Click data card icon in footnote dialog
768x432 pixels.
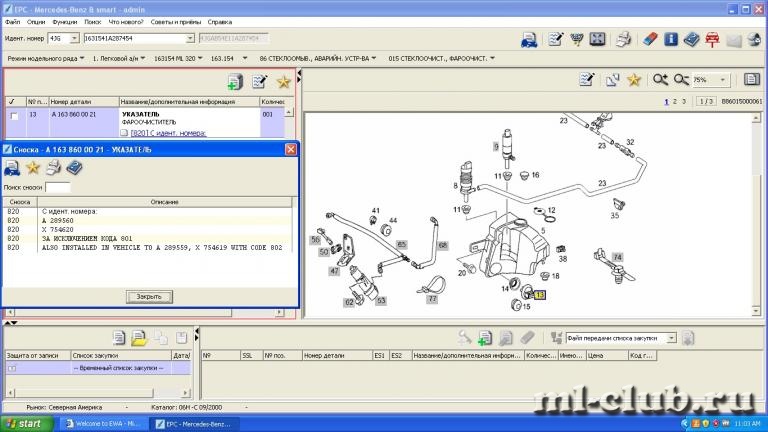(x=12, y=168)
